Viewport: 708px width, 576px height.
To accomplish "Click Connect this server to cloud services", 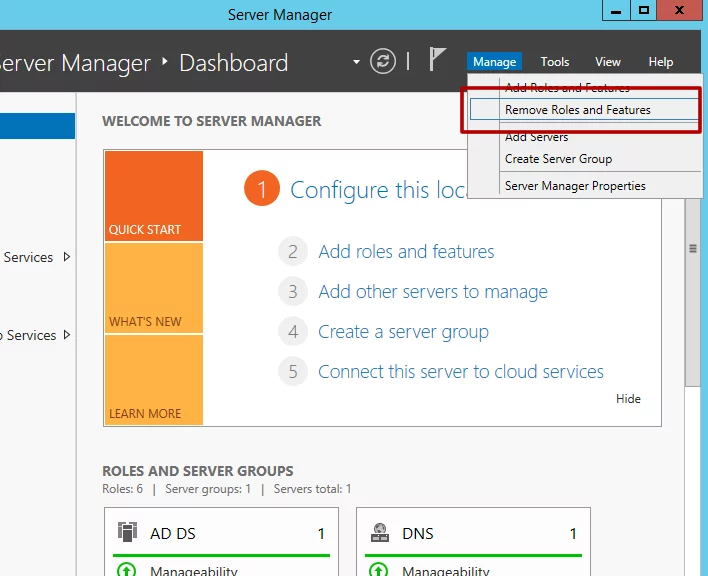I will 460,372.
